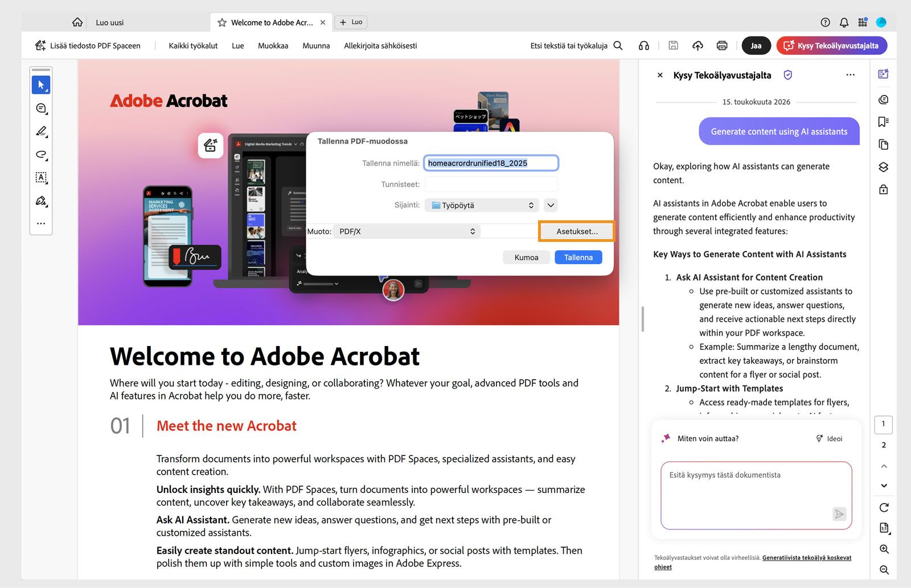The width and height of the screenshot is (911, 588).
Task: Open the layers right sidebar icon
Action: (x=883, y=167)
